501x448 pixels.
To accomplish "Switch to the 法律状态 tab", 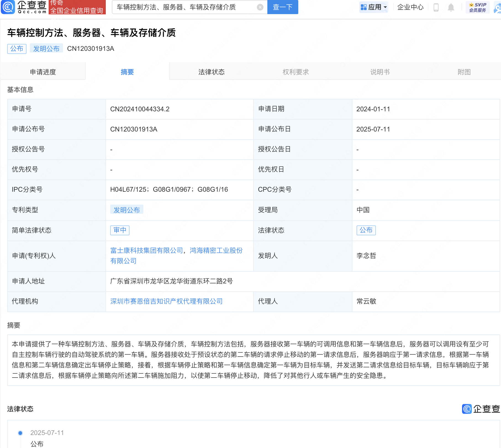I will 211,72.
